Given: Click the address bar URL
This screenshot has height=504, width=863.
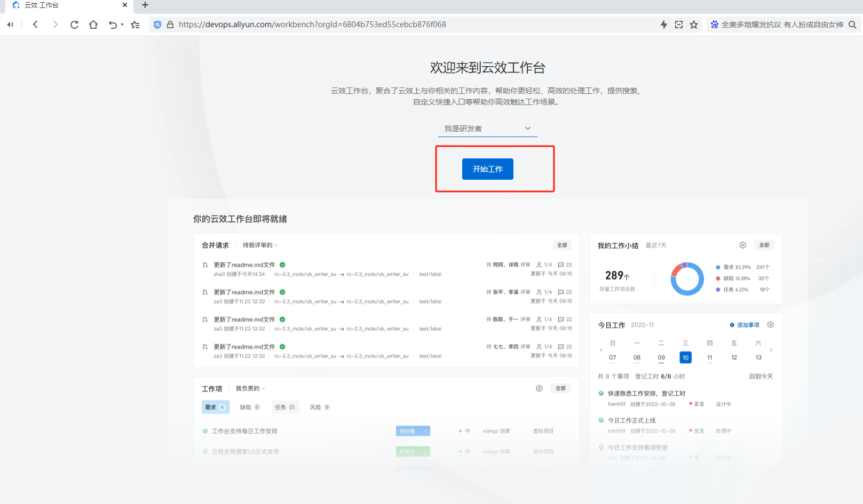Looking at the screenshot, I should [312, 25].
